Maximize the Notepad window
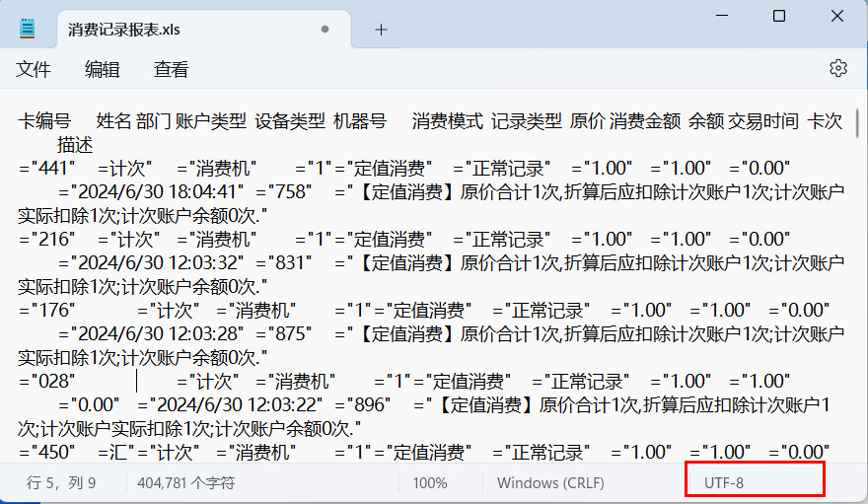Image resolution: width=868 pixels, height=504 pixels. pos(779,16)
